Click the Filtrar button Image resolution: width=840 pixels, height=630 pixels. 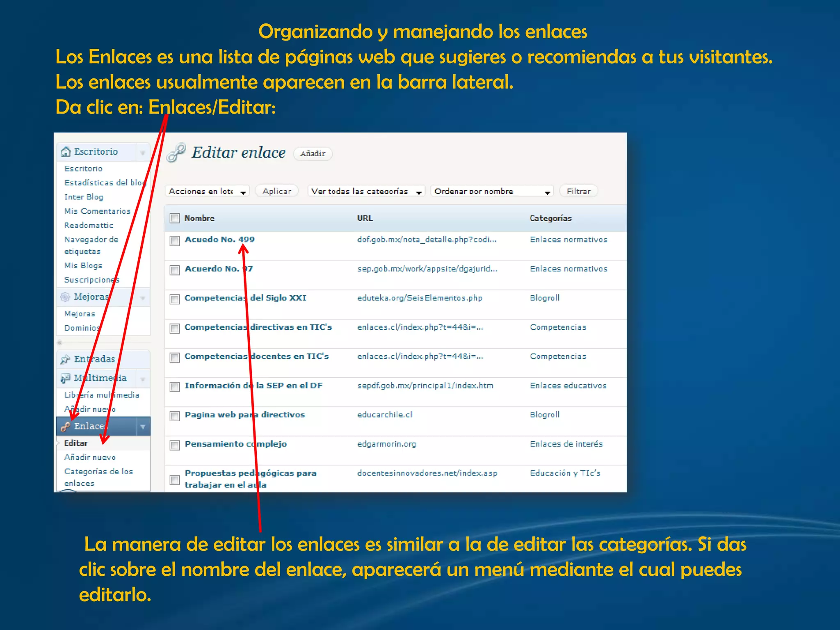pyautogui.click(x=579, y=191)
